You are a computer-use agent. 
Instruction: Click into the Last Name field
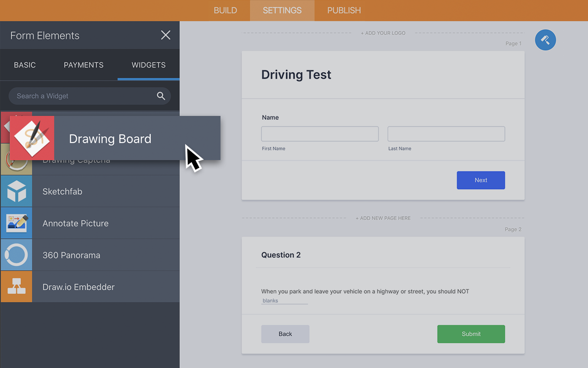[446, 134]
